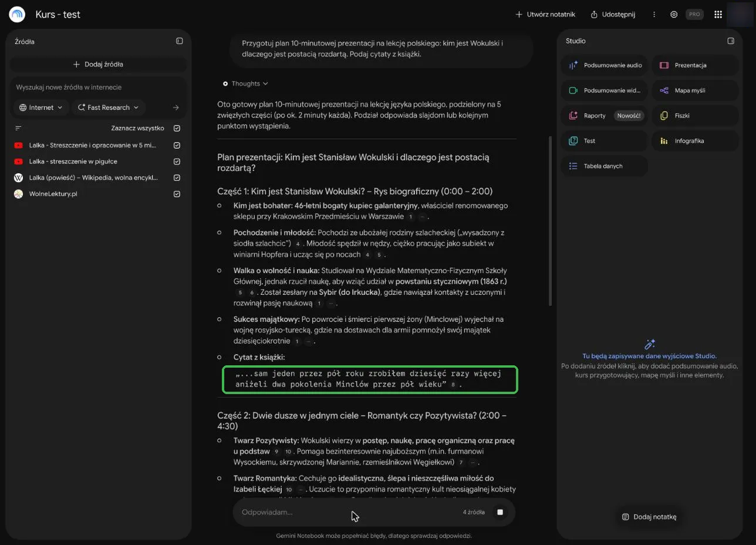Click the '4 źródła' label in chat box
The width and height of the screenshot is (756, 545).
(x=474, y=512)
